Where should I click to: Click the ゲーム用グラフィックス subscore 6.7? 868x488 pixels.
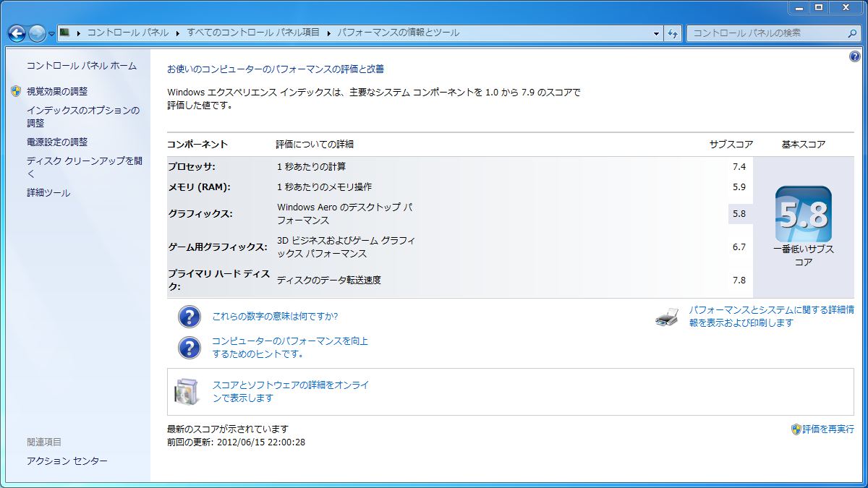pos(739,247)
